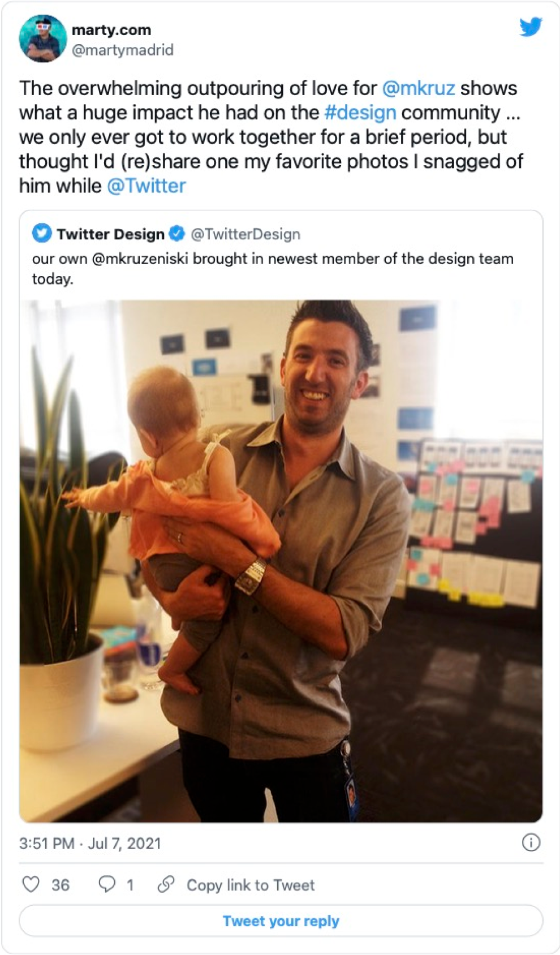The width and height of the screenshot is (560, 955).
Task: Click the @TwitterDesign handle
Action: click(245, 234)
